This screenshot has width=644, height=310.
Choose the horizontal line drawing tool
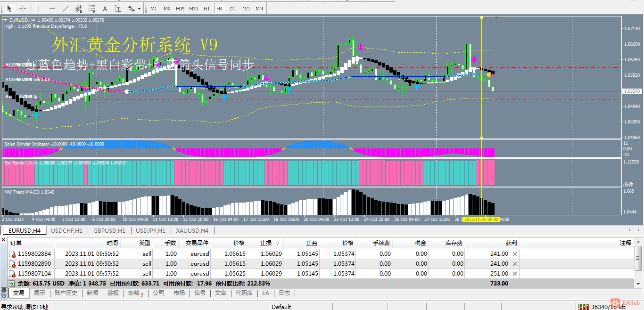coord(52,8)
